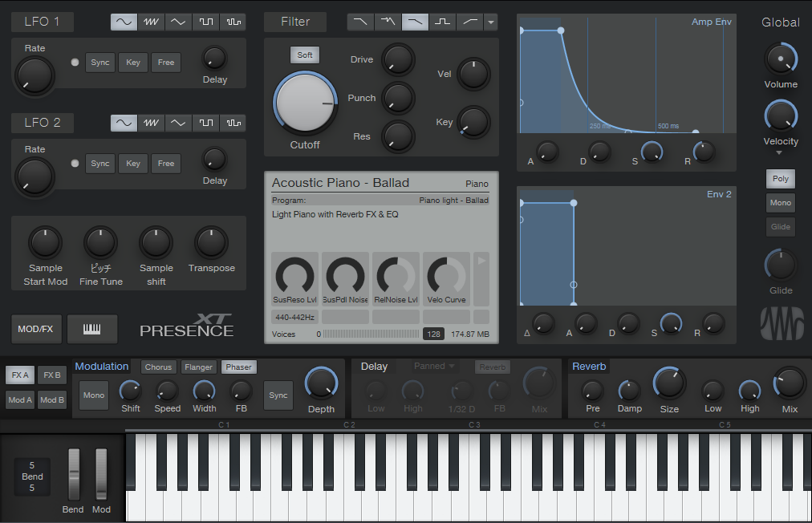Select sample-and-hold waveform for LFO 1

click(233, 22)
